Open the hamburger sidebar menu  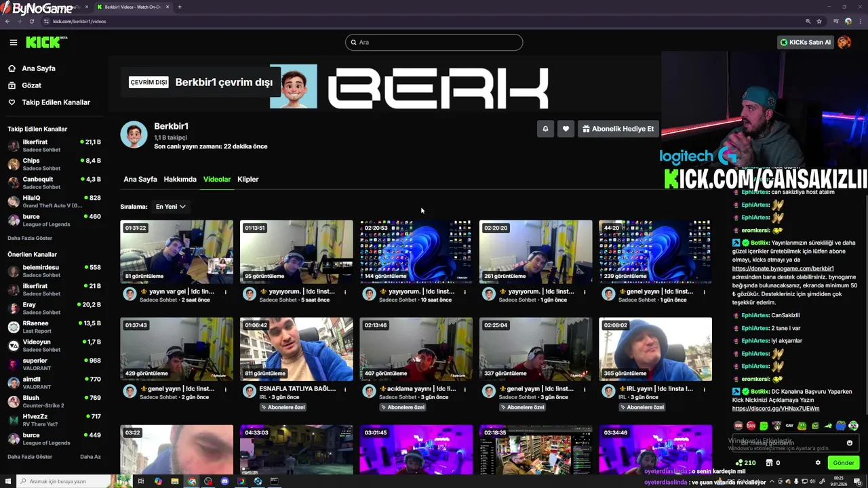(x=13, y=42)
